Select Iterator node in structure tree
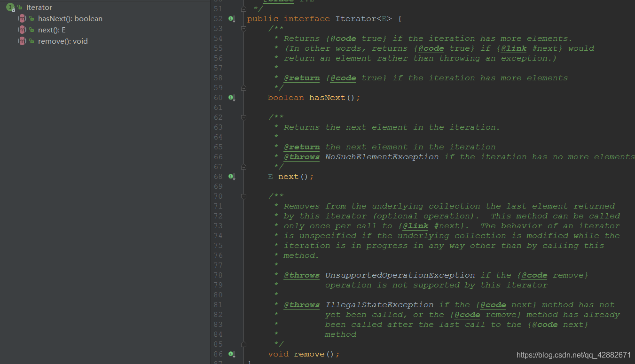This screenshot has height=364, width=635. point(39,8)
